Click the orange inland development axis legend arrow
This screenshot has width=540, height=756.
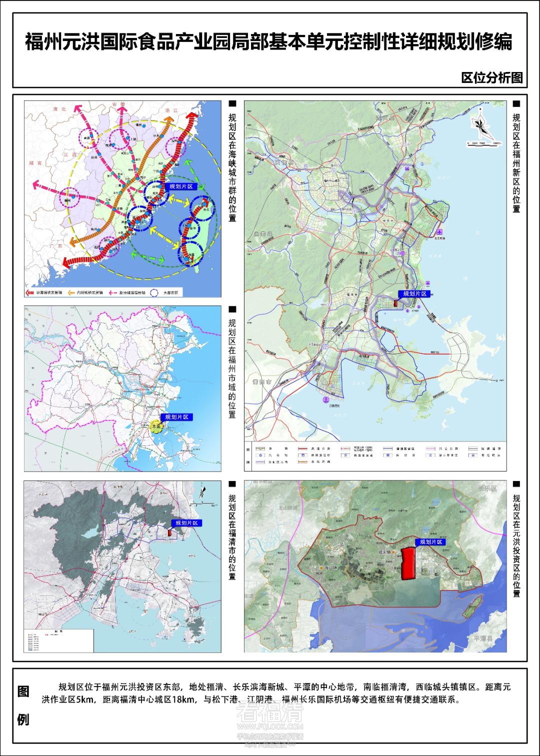(71, 292)
